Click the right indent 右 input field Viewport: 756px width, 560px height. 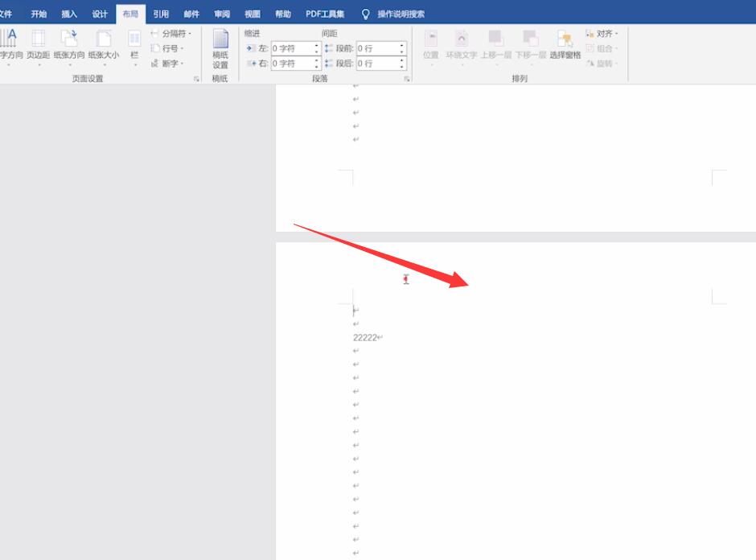292,64
